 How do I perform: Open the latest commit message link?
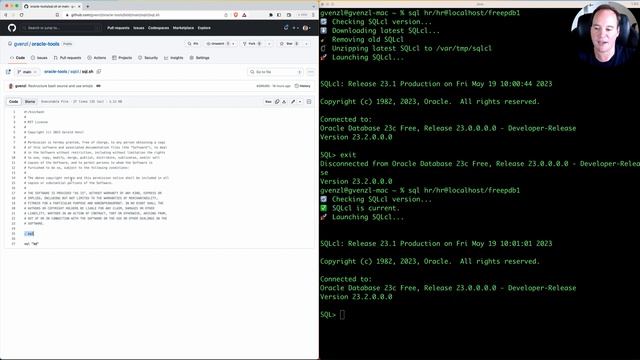60,86
